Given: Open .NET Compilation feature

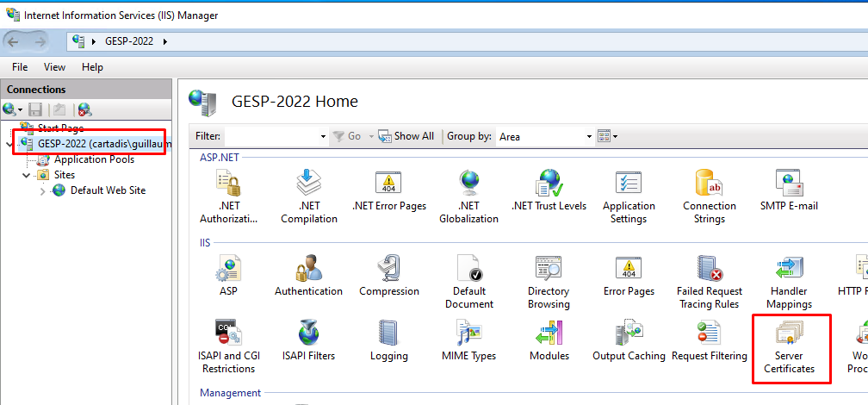Looking at the screenshot, I should [309, 196].
